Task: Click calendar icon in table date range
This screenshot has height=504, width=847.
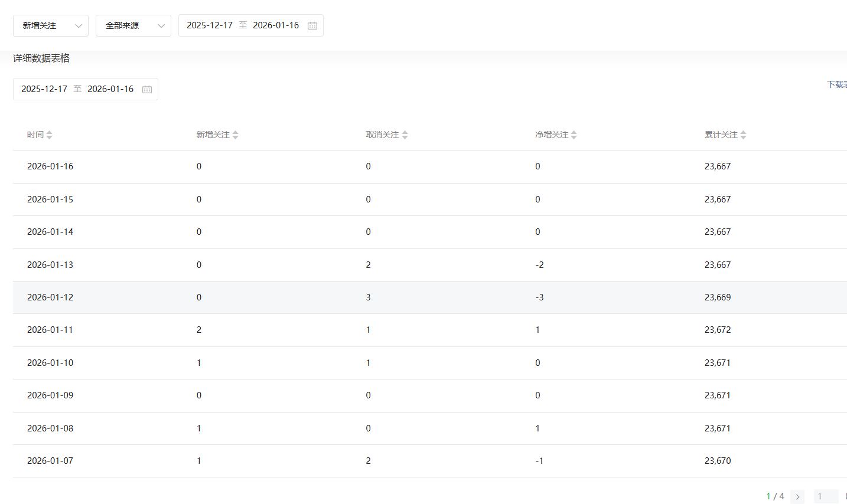Action: (147, 89)
